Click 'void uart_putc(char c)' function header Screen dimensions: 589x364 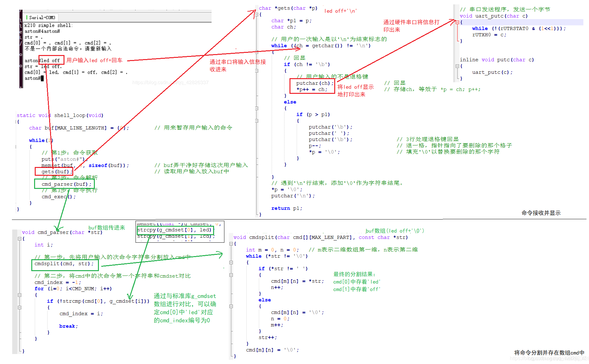(x=494, y=16)
